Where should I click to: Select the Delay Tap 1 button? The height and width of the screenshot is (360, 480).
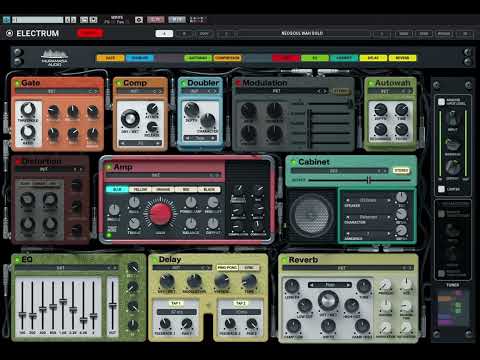pyautogui.click(x=176, y=303)
